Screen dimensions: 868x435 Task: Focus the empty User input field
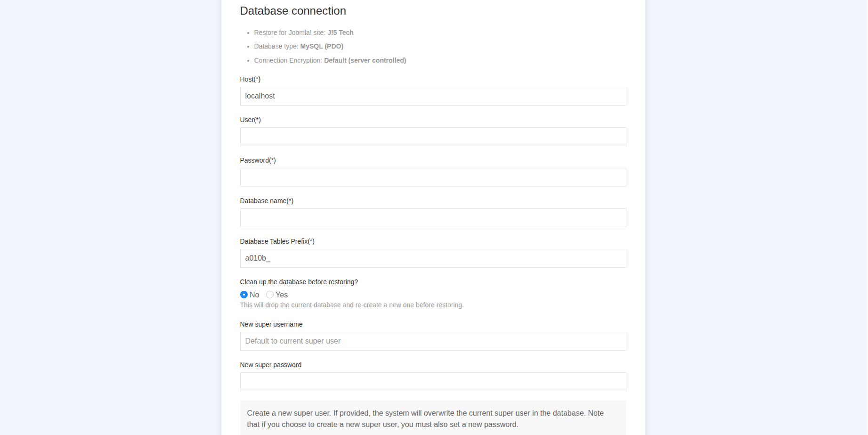click(433, 137)
